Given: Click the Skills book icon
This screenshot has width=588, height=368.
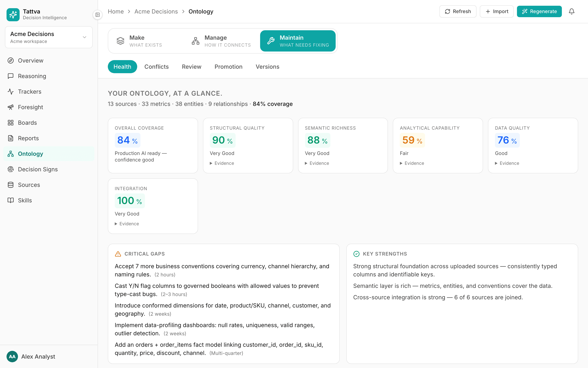Looking at the screenshot, I should [x=11, y=200].
